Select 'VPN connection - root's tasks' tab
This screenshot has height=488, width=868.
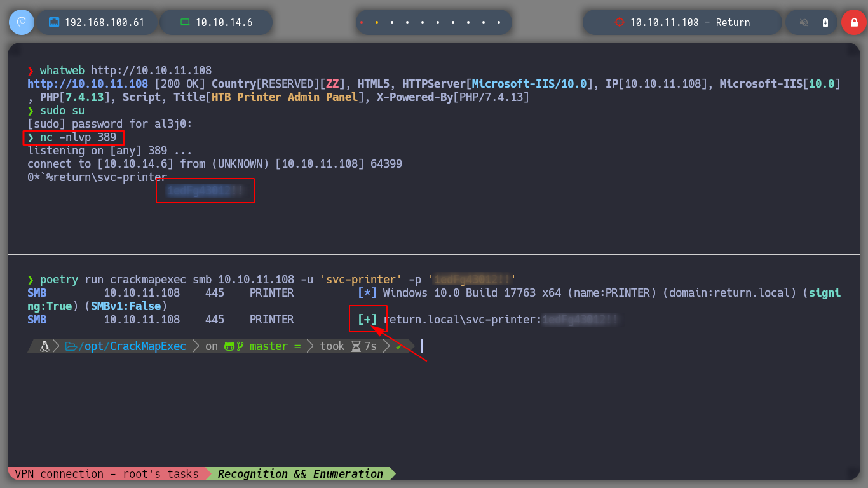[107, 474]
